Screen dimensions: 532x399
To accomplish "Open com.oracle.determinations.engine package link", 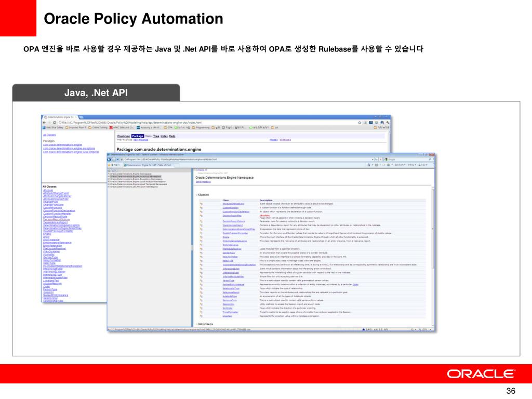I will coord(62,144).
